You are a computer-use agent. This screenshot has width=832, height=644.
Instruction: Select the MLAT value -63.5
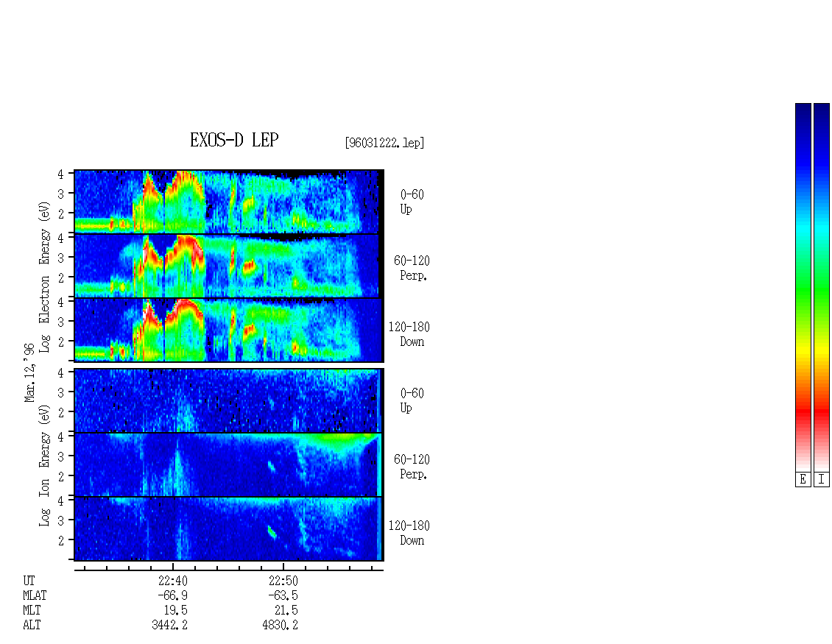[283, 595]
